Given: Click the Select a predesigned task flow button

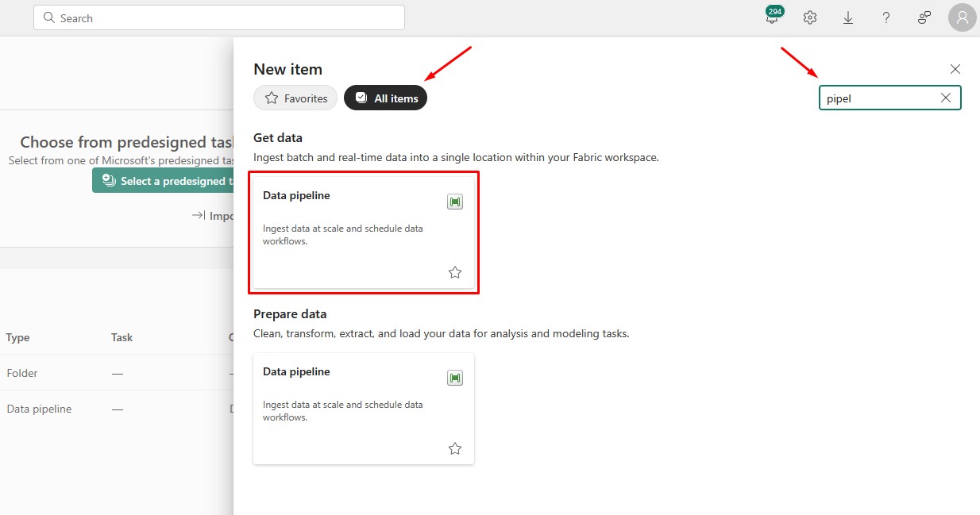Looking at the screenshot, I should pyautogui.click(x=164, y=181).
